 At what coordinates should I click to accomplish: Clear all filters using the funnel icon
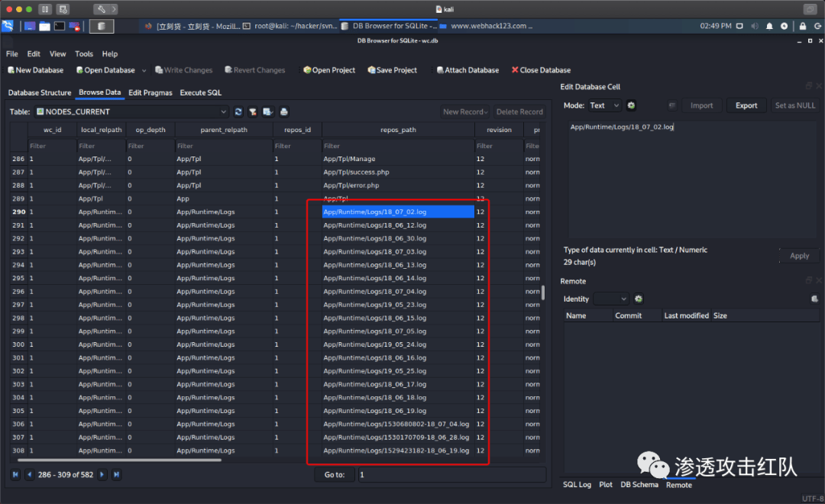(253, 111)
